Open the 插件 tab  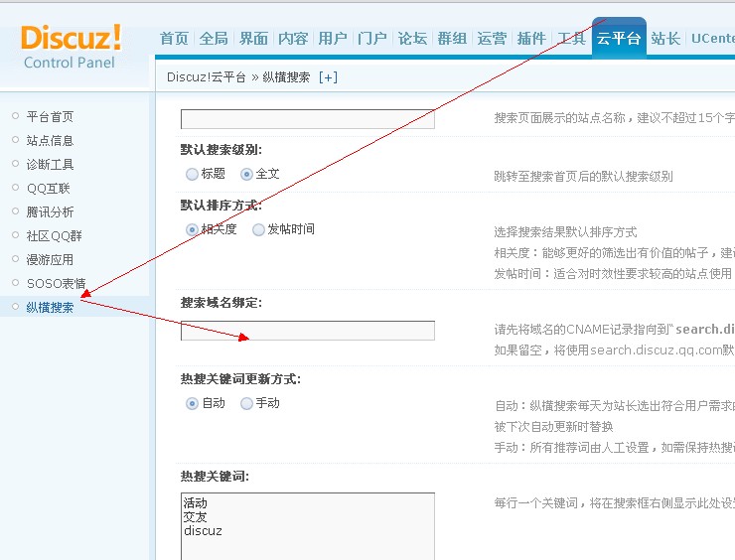click(531, 38)
